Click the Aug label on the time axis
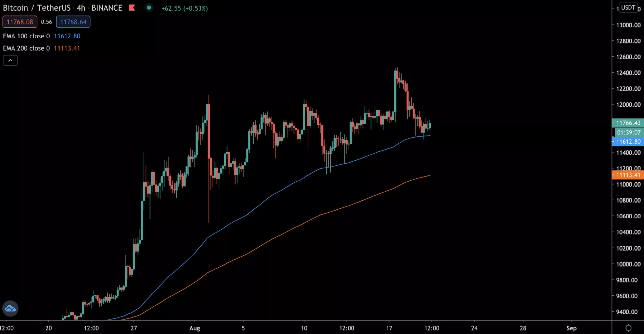This screenshot has width=644, height=334. 195,328
